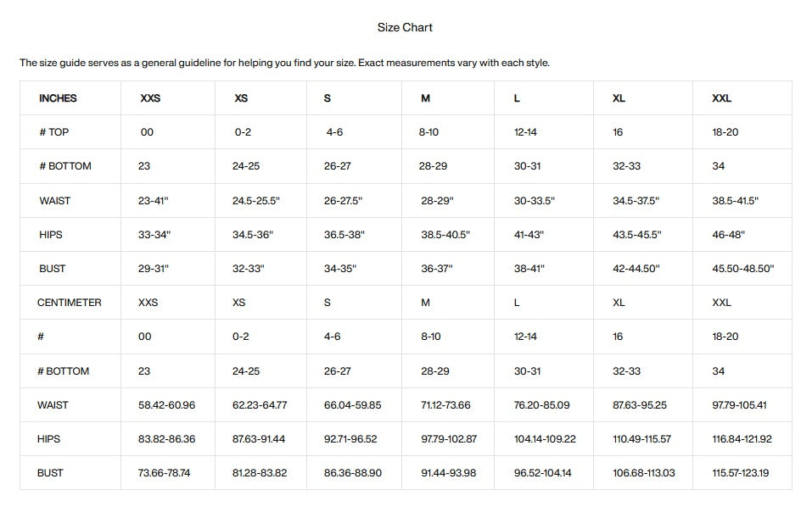
Task: Select hips measurement 38.5-40.5"
Action: click(445, 235)
